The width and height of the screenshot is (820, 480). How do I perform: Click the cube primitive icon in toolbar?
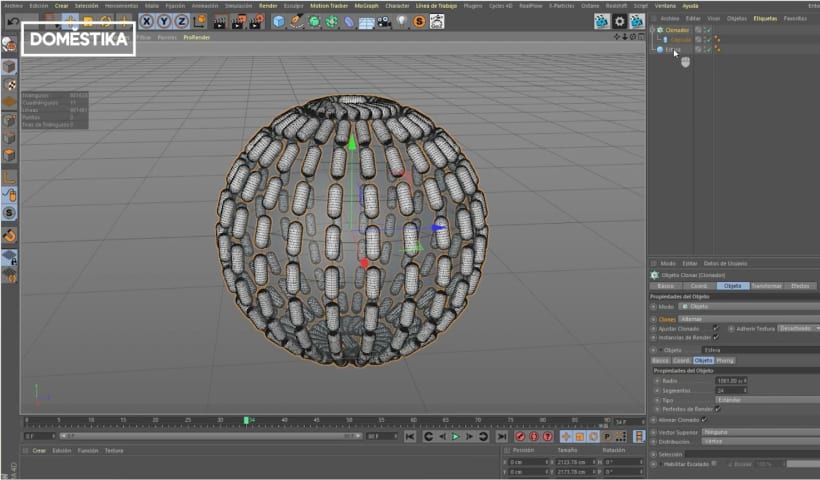coord(279,21)
